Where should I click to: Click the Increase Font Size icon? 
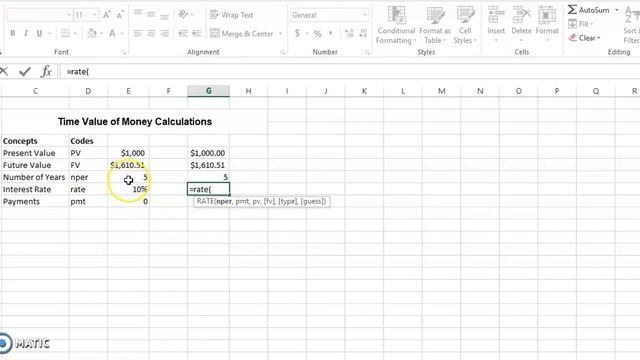[x=107, y=15]
